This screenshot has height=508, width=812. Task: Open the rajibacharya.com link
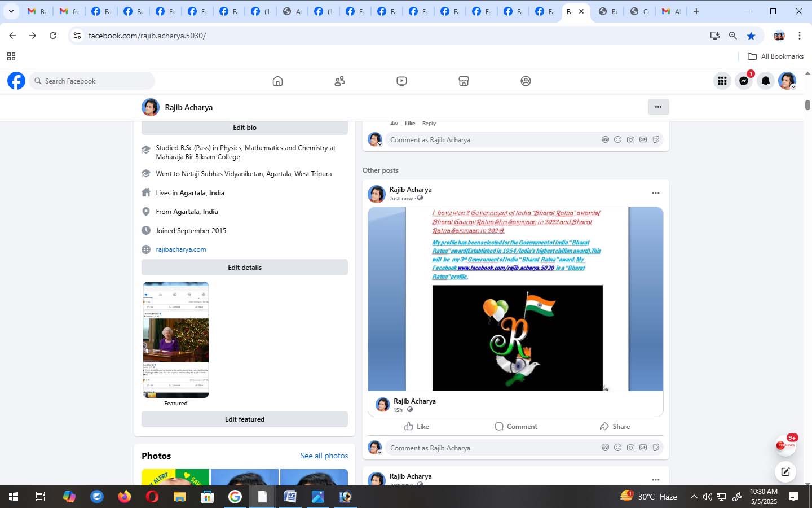[x=181, y=249]
